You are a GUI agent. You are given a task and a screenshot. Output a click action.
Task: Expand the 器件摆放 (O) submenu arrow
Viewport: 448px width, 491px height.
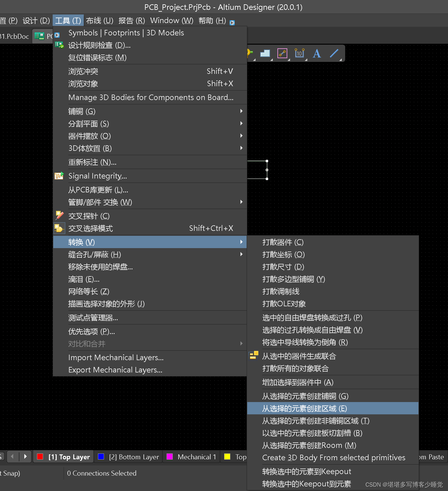(x=242, y=136)
